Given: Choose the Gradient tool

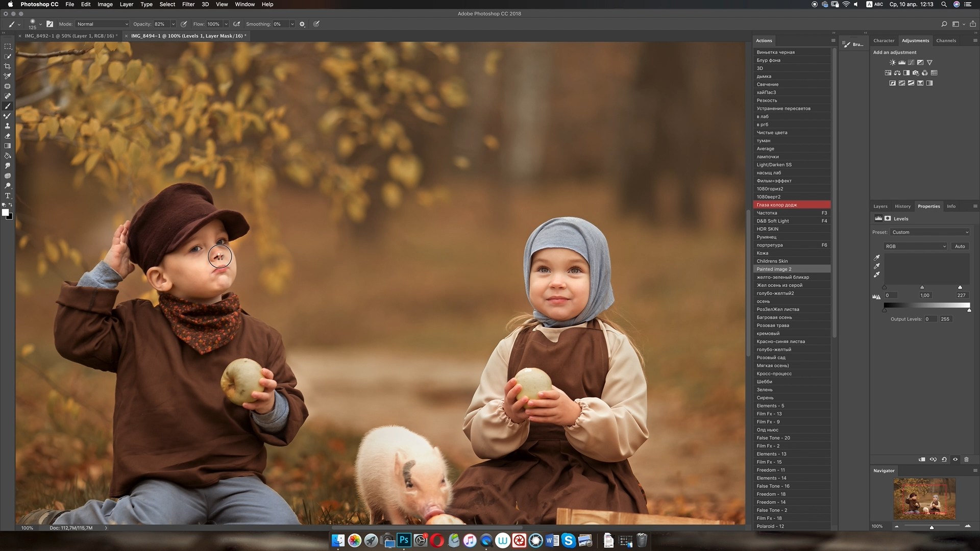Looking at the screenshot, I should coord(7,146).
